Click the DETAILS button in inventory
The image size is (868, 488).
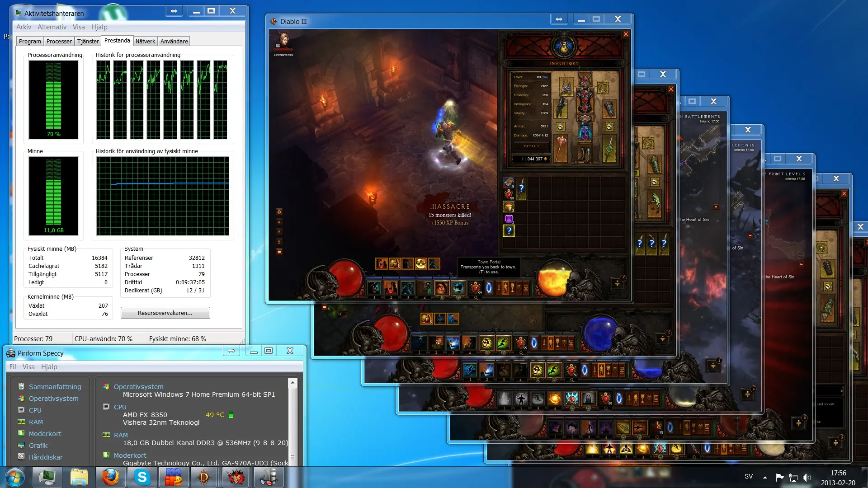532,146
